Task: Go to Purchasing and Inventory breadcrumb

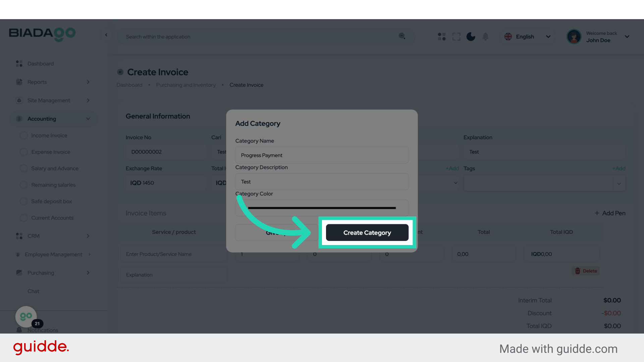Action: click(x=186, y=85)
